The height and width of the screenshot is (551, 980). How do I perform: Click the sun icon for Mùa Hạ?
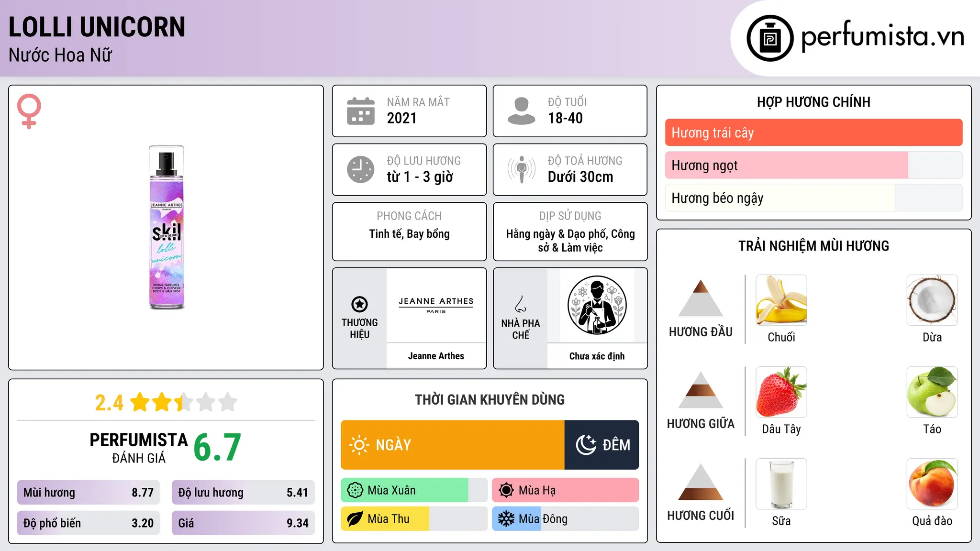506,490
